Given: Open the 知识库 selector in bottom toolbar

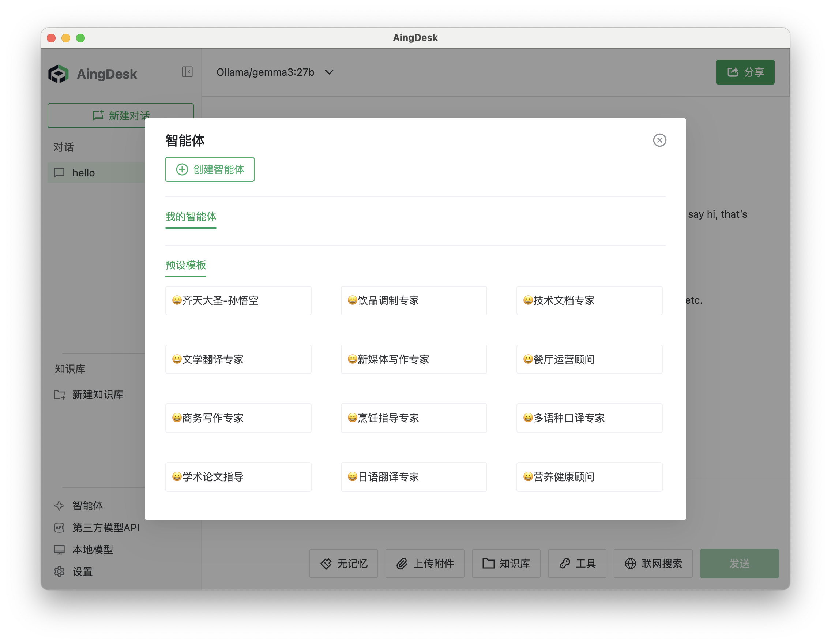Looking at the screenshot, I should tap(506, 563).
